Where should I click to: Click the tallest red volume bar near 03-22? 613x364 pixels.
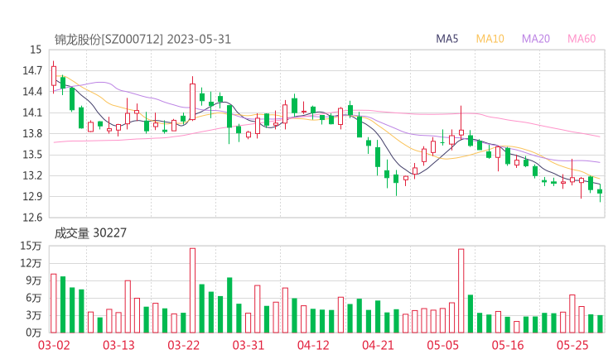(x=192, y=290)
